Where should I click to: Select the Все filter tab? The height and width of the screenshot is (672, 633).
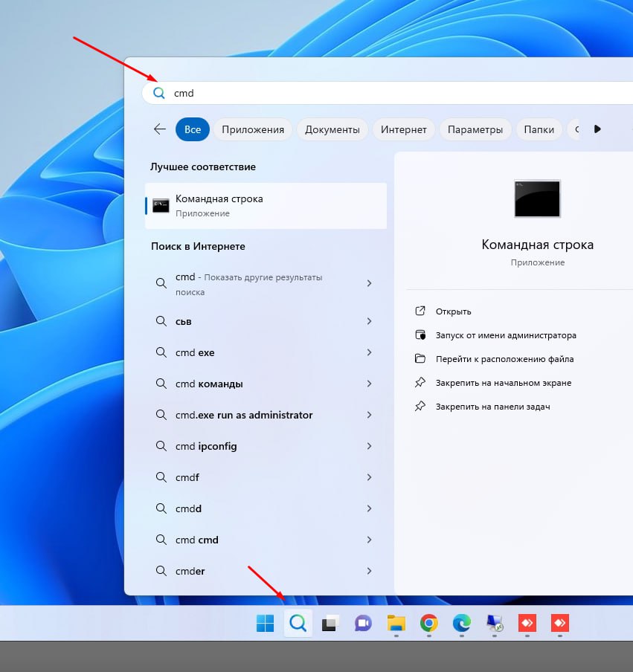[193, 129]
